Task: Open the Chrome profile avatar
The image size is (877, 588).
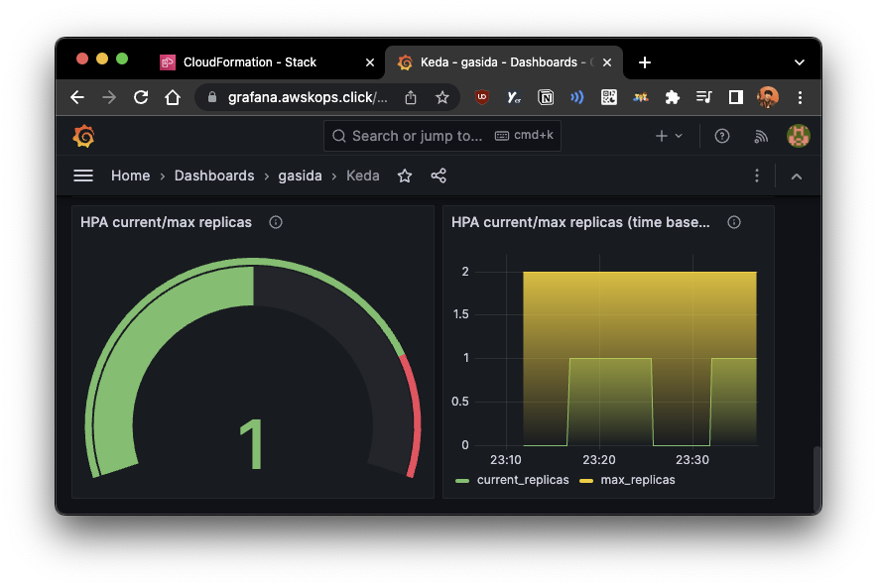Action: pos(768,98)
